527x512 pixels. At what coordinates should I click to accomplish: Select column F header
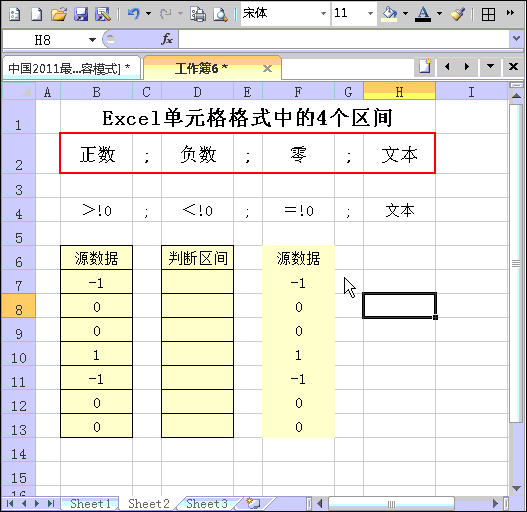[298, 92]
